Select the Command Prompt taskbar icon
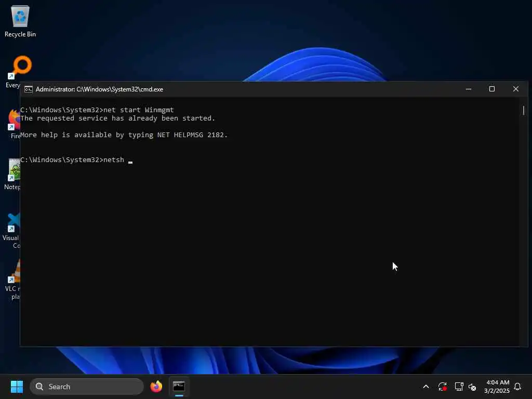 [179, 387]
